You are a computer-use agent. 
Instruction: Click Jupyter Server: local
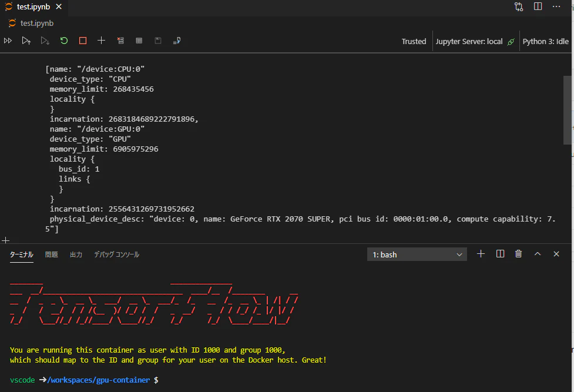click(x=469, y=41)
